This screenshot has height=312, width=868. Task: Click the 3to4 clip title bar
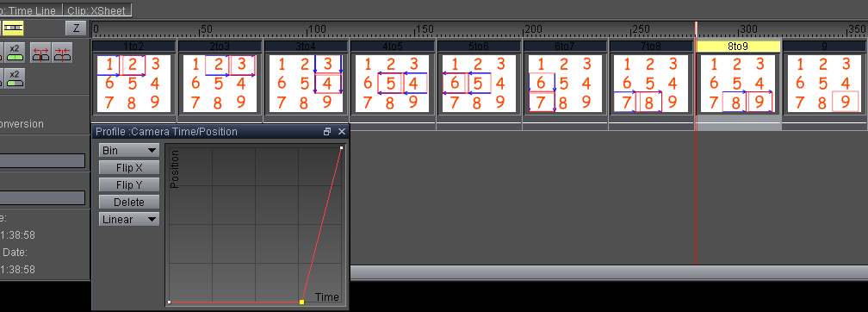(x=307, y=46)
